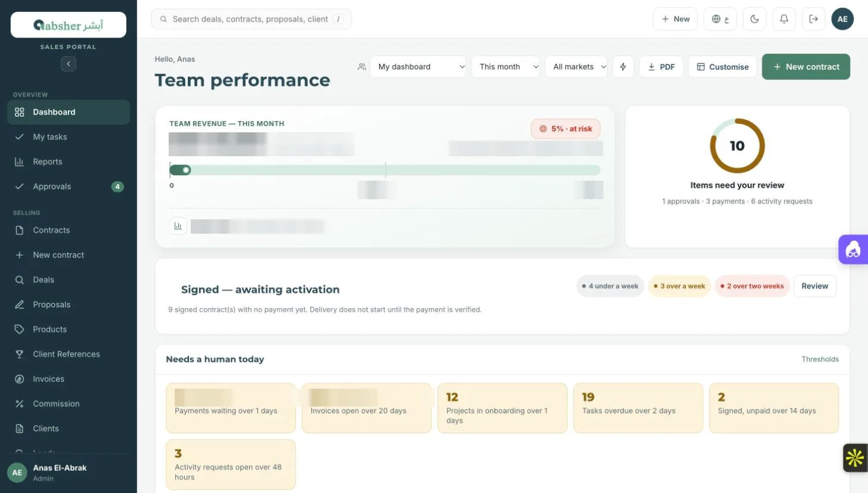Image resolution: width=868 pixels, height=493 pixels.
Task: Click the Approvals count badge 4
Action: tap(117, 187)
